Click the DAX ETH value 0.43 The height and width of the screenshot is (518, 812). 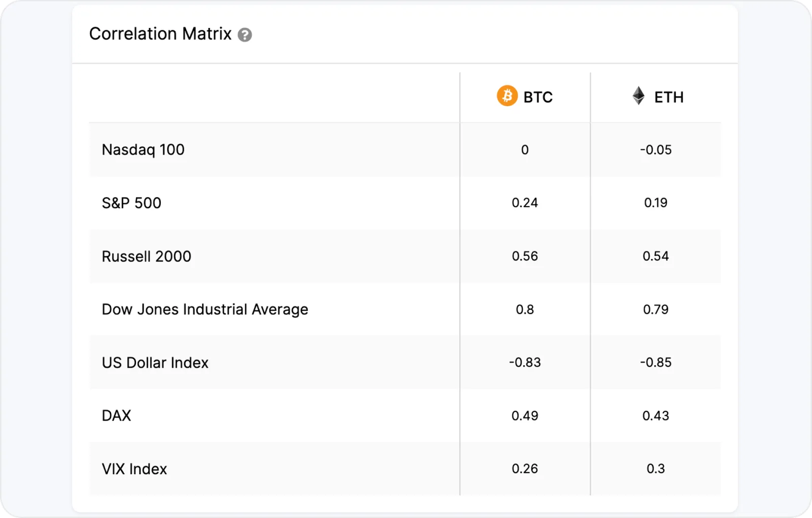coord(656,415)
